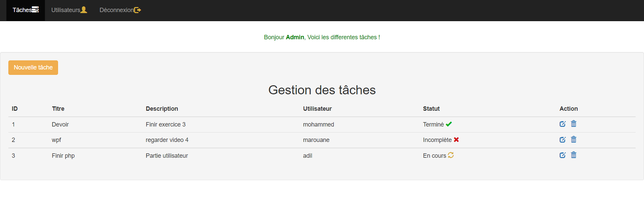Select the row for task wpf
This screenshot has height=200, width=644.
[235, 140]
